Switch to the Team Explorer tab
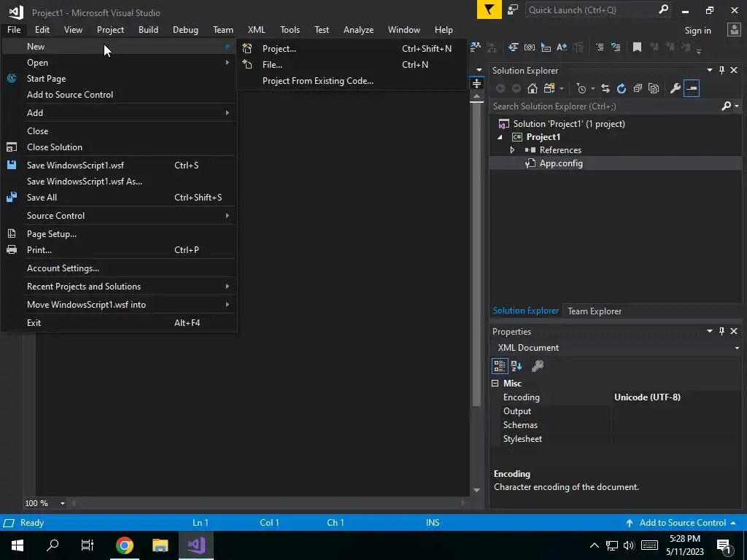Screen dimensions: 747x560 (x=594, y=311)
